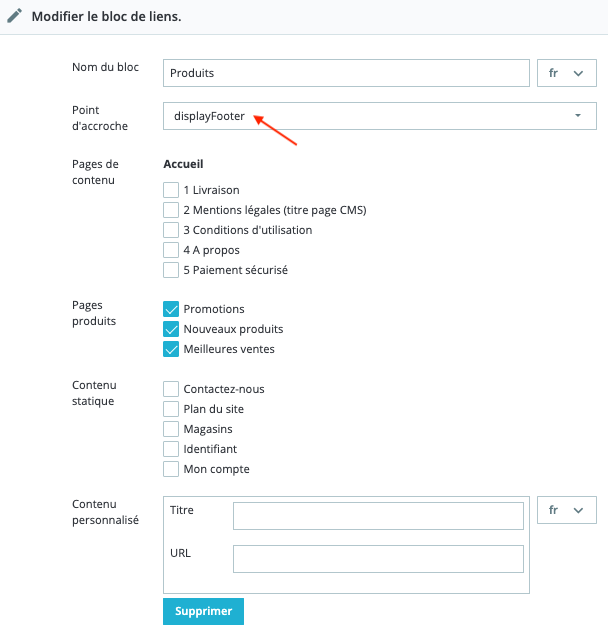The width and height of the screenshot is (608, 636).
Task: Select the 4 A propos checkbox
Action: 171,250
